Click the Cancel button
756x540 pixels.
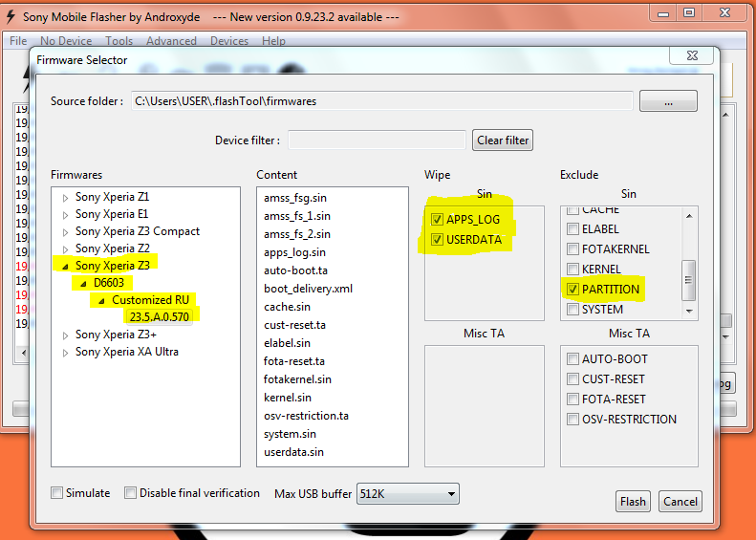[680, 502]
